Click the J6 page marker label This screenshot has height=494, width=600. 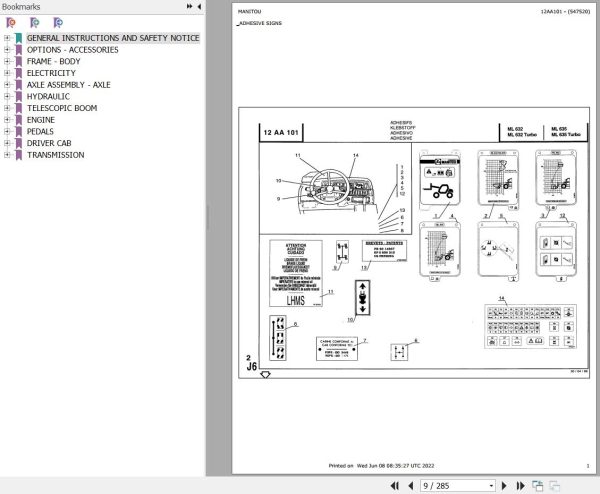[252, 366]
